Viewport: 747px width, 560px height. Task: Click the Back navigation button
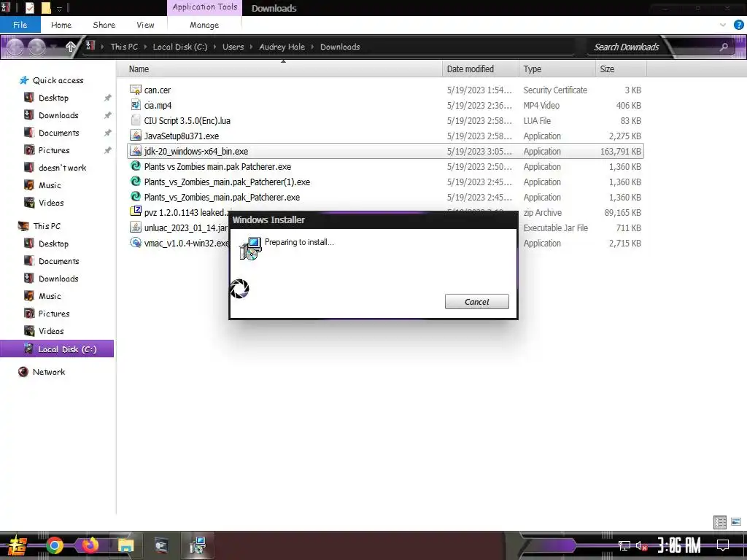coord(15,47)
